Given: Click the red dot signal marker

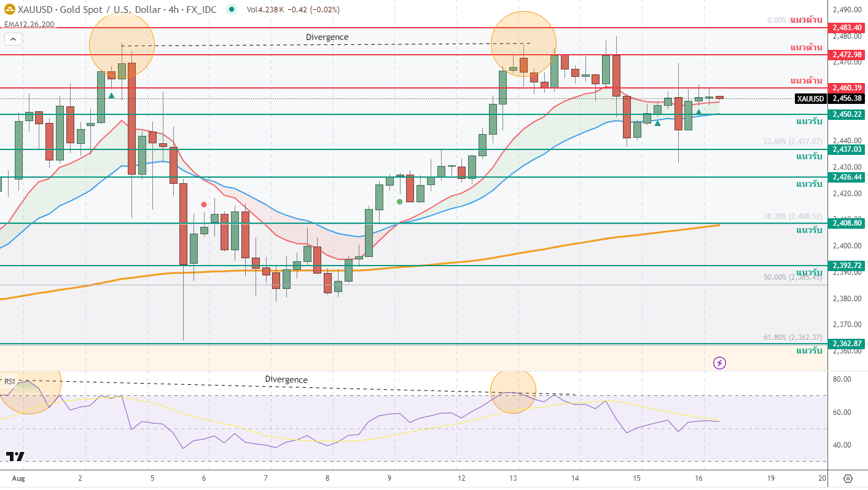Looking at the screenshot, I should tap(204, 204).
